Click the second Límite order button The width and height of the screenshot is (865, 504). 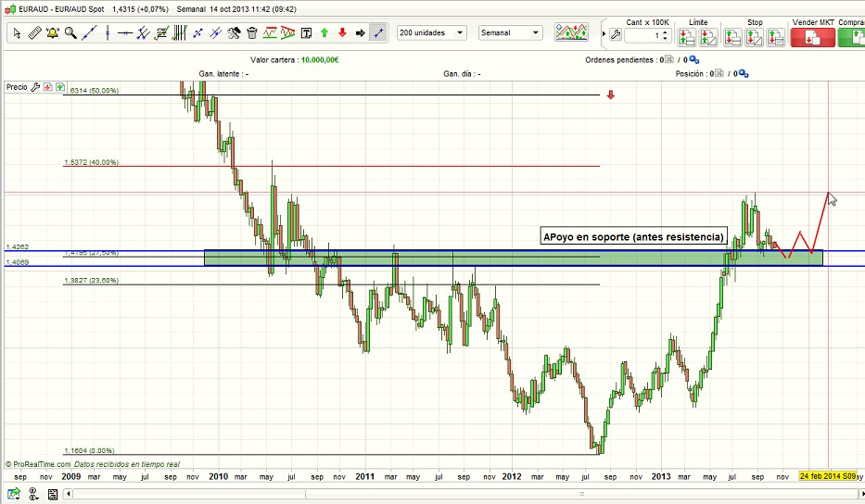click(709, 37)
